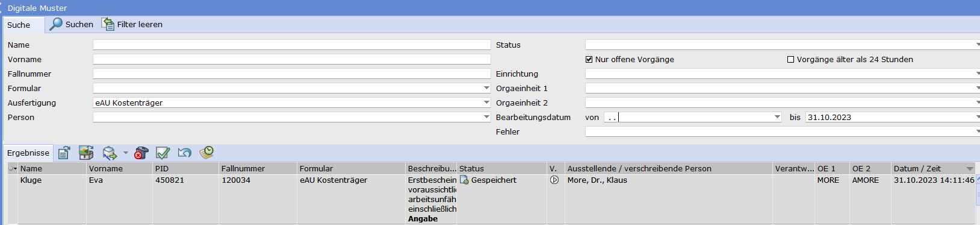Click the clock history icon
This screenshot has width=980, height=225.
pyautogui.click(x=206, y=152)
